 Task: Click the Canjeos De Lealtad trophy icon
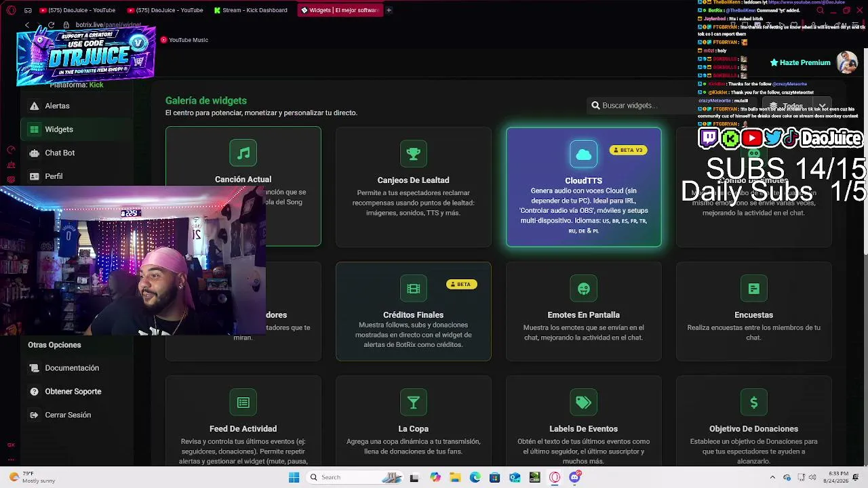pyautogui.click(x=413, y=154)
